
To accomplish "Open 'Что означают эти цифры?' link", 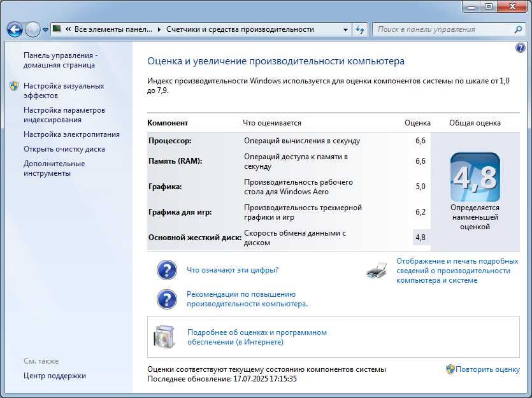I will [233, 270].
